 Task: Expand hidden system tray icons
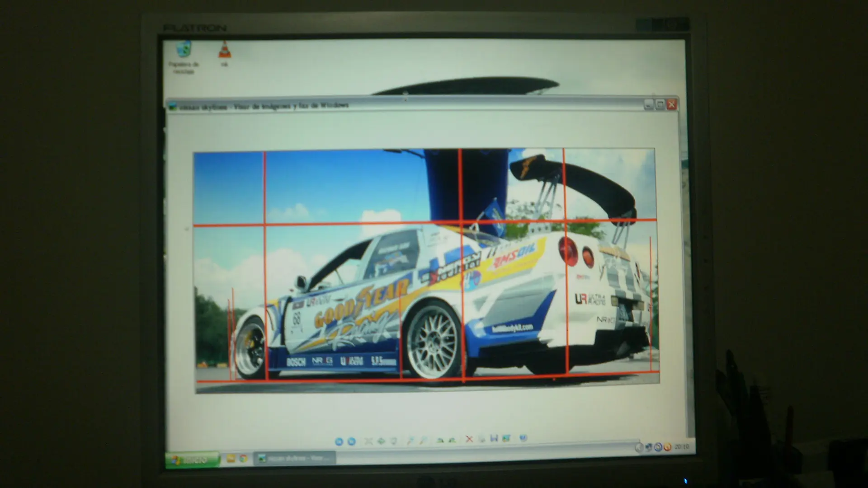[639, 448]
